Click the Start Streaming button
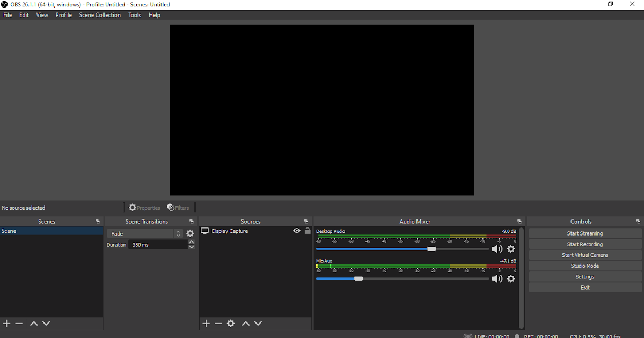 pos(584,233)
